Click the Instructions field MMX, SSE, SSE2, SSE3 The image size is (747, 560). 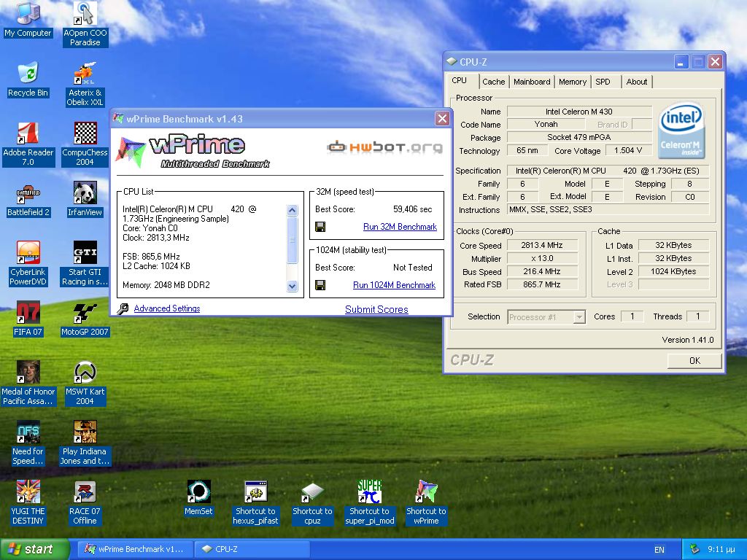coord(608,209)
